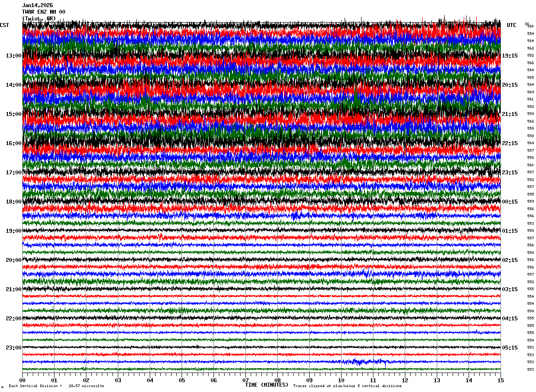536x392 pixels.
Task: Click minute 06 on the time axis
Action: click(214, 380)
